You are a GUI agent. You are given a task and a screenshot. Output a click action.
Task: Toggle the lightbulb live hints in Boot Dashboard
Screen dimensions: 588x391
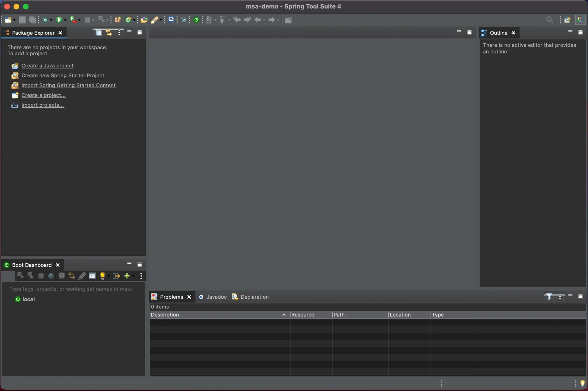point(102,276)
